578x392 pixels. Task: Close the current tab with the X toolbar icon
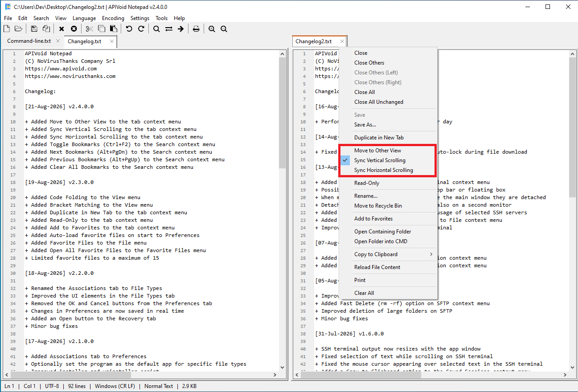pos(61,29)
